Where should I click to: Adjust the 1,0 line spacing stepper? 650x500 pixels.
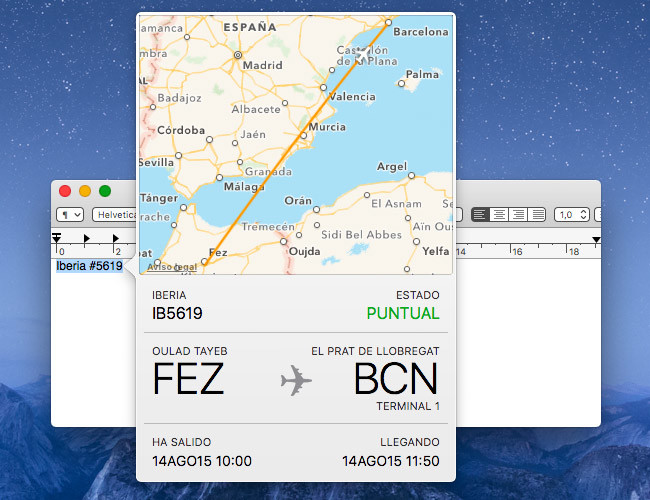tap(584, 214)
